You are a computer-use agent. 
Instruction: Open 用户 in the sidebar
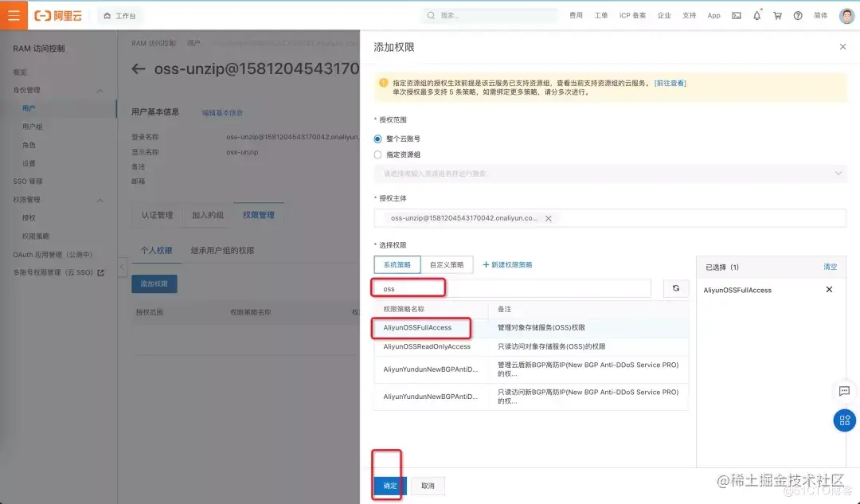coord(29,108)
